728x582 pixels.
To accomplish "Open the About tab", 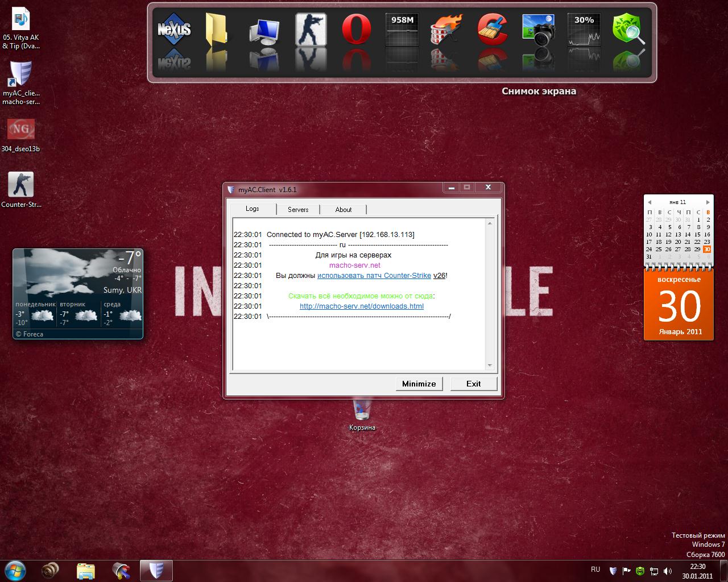I will point(344,210).
